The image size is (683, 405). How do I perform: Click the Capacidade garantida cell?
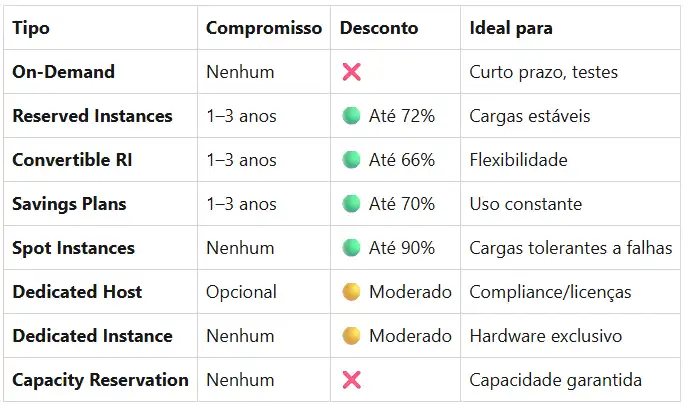[x=555, y=380]
